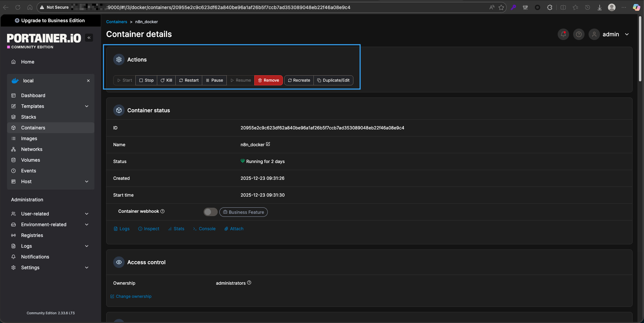The width and height of the screenshot is (644, 323).
Task: Click the browser favorites star icon
Action: tap(501, 7)
